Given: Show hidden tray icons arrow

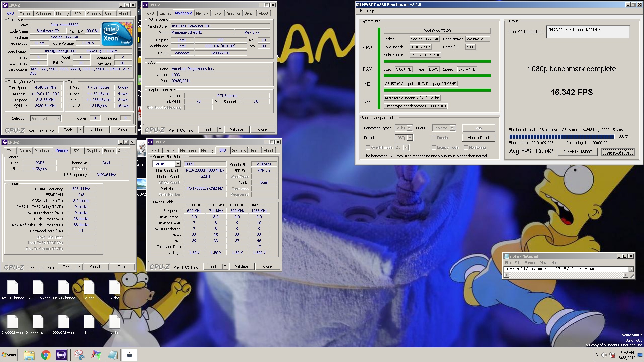Looking at the screenshot, I should pos(597,355).
